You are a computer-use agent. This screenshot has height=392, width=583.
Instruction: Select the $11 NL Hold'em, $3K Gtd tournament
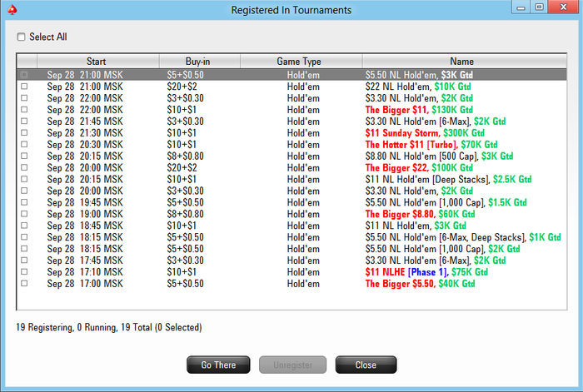pos(291,226)
